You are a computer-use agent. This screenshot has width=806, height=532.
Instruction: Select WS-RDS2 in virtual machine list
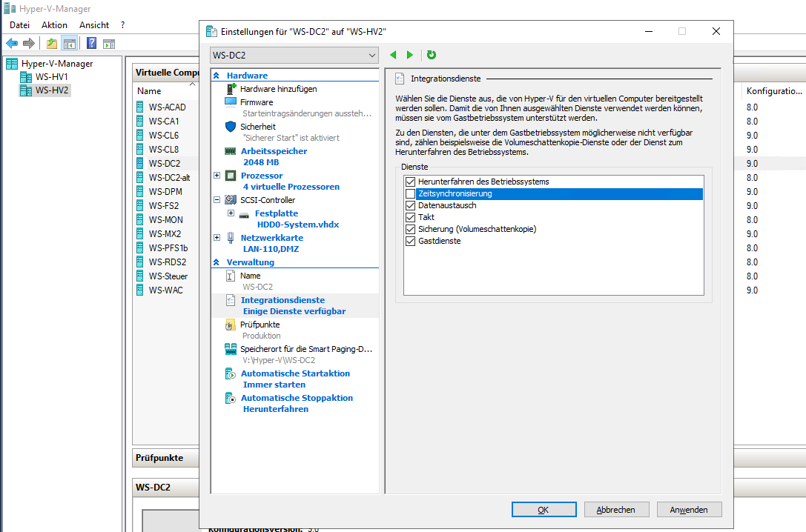[x=167, y=262]
